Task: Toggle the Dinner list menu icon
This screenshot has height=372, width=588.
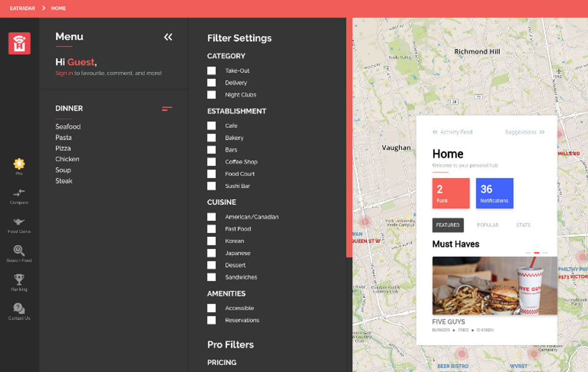Action: [x=167, y=109]
